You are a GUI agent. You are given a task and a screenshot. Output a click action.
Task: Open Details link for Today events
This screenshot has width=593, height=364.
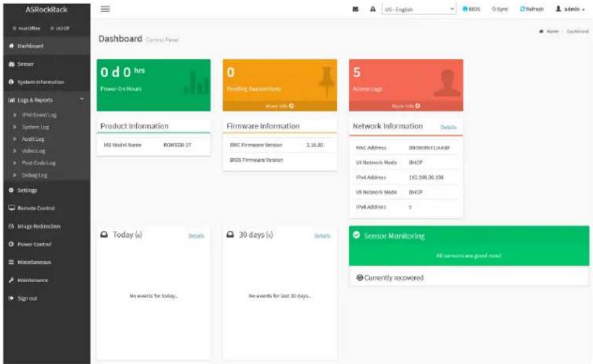tap(196, 236)
